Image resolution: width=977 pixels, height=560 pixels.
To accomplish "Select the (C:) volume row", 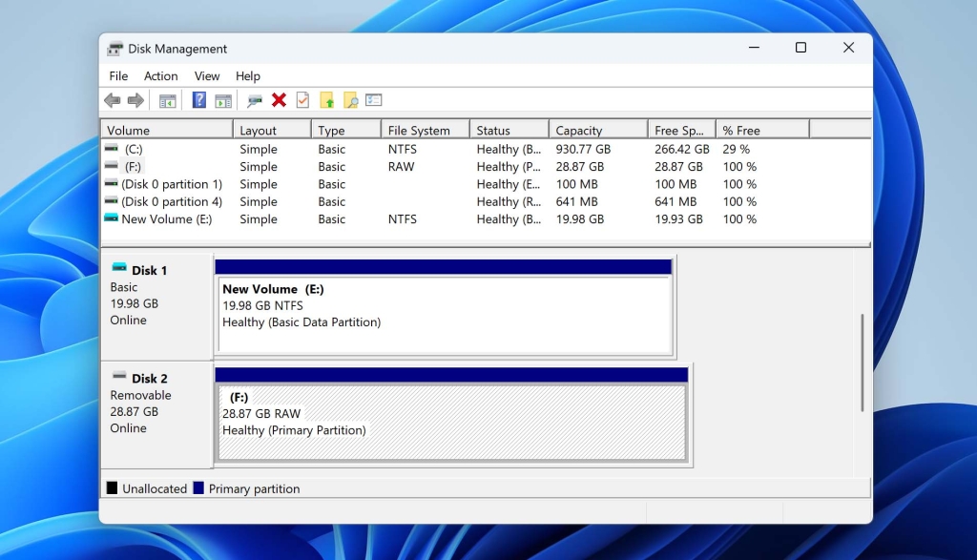I will tap(486, 150).
